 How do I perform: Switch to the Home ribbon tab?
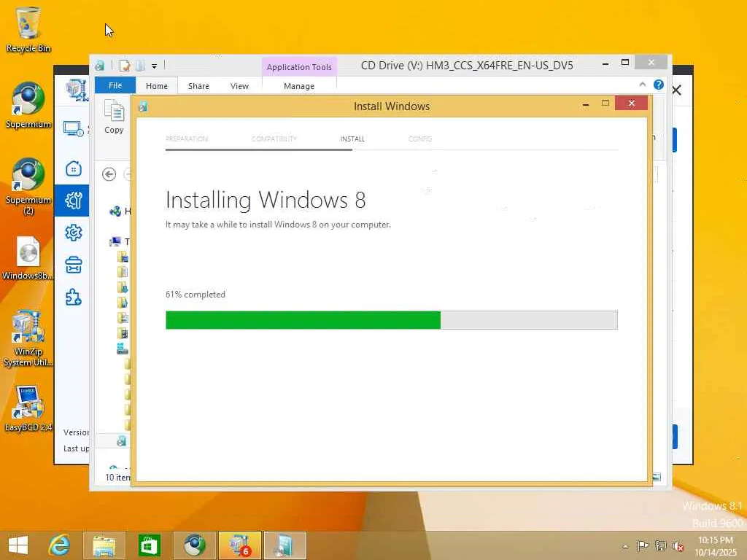click(x=157, y=86)
